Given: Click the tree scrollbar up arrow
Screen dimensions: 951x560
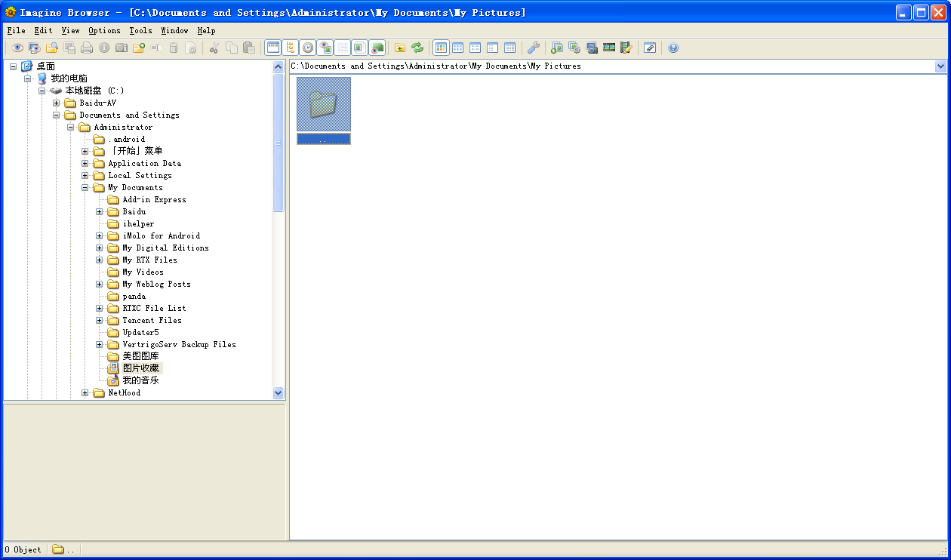Looking at the screenshot, I should tap(278, 66).
